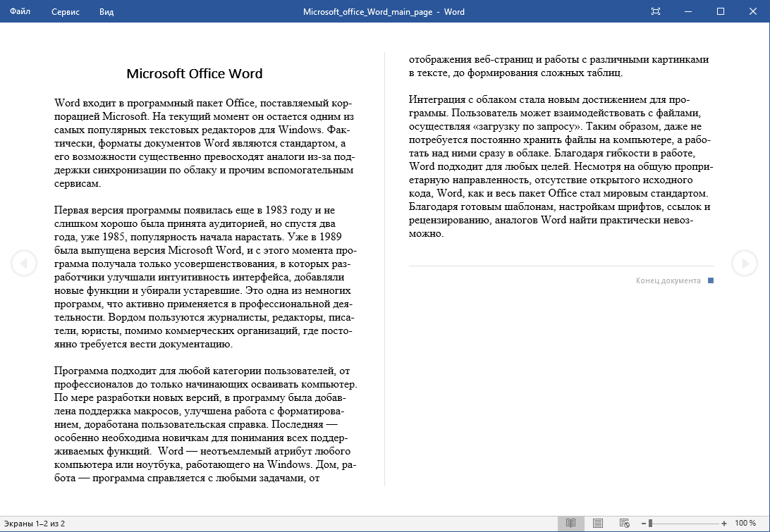Click the Microsoft Office Word heading
Screen dimensions: 770x532
click(x=194, y=74)
